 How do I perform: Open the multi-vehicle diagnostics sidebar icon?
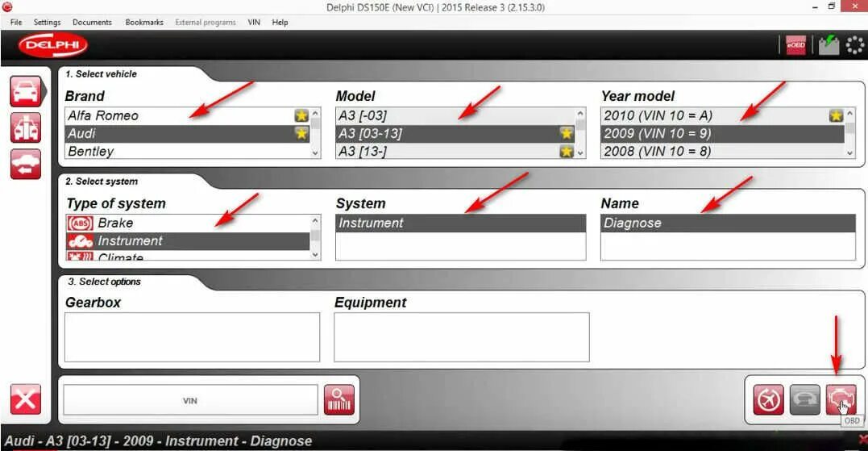26,128
